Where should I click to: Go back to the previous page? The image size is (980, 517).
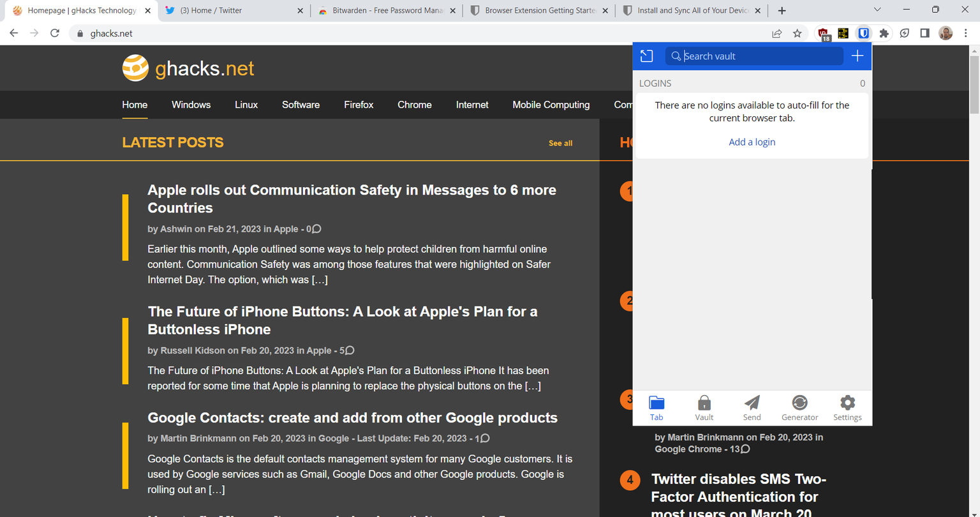tap(14, 33)
